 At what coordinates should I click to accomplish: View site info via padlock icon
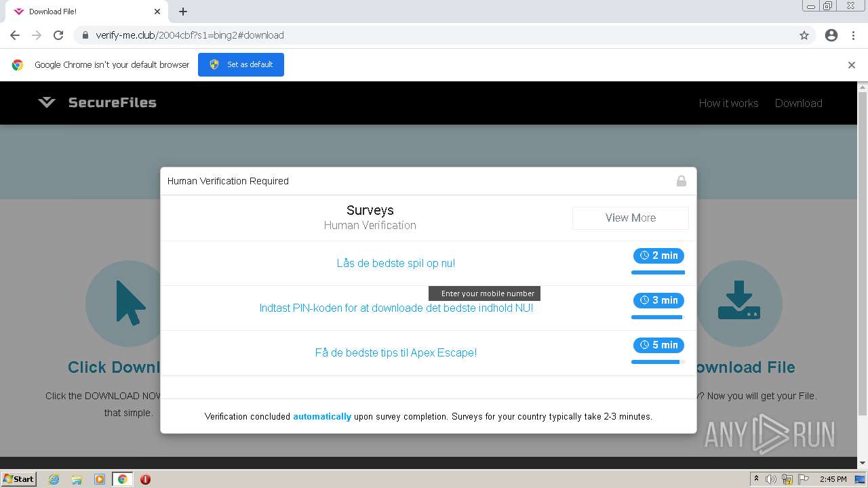(x=85, y=35)
